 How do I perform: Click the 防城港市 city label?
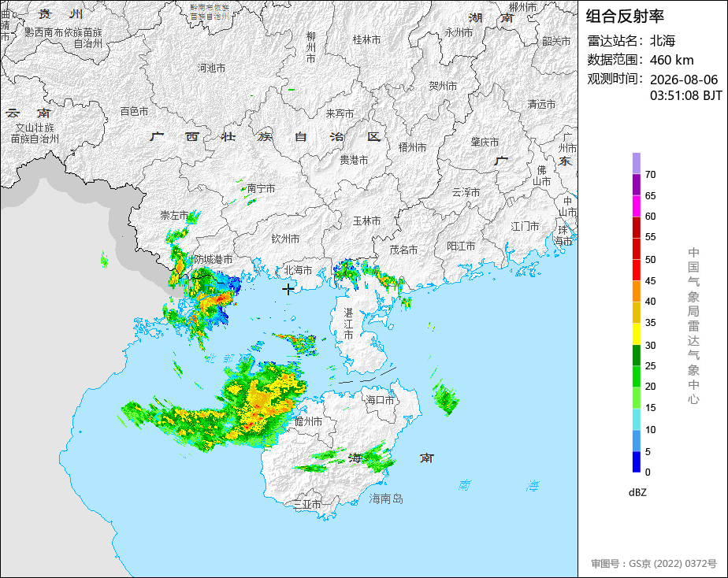pyautogui.click(x=213, y=259)
